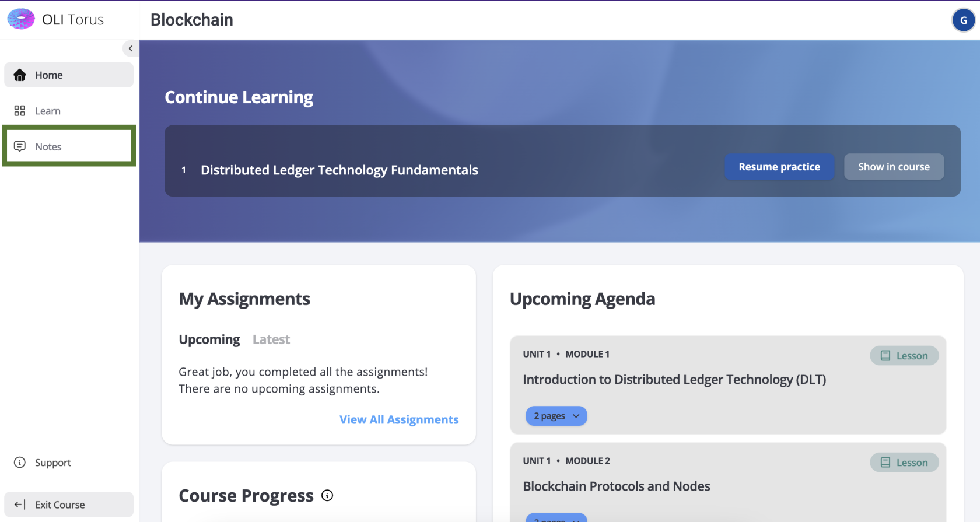The width and height of the screenshot is (980, 522).
Task: Open Blockchain Protocols and Nodes lesson
Action: 616,486
